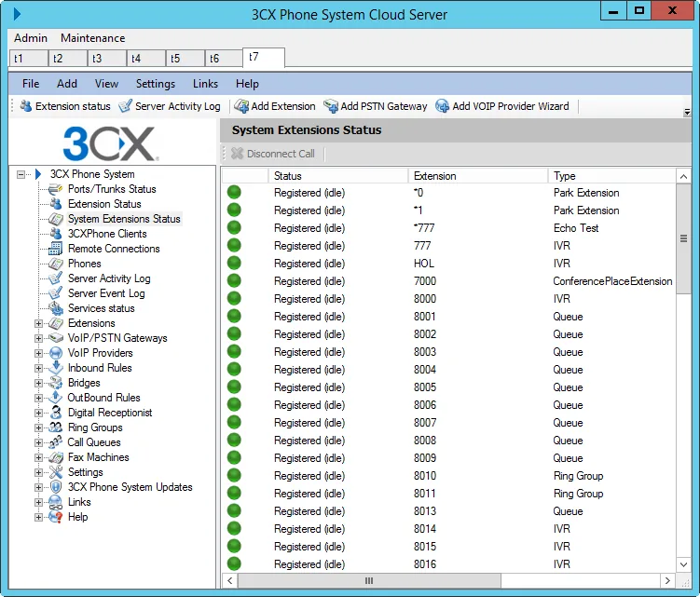Expand the Extensions tree node
Screen dimensions: 700x597
pyautogui.click(x=39, y=323)
